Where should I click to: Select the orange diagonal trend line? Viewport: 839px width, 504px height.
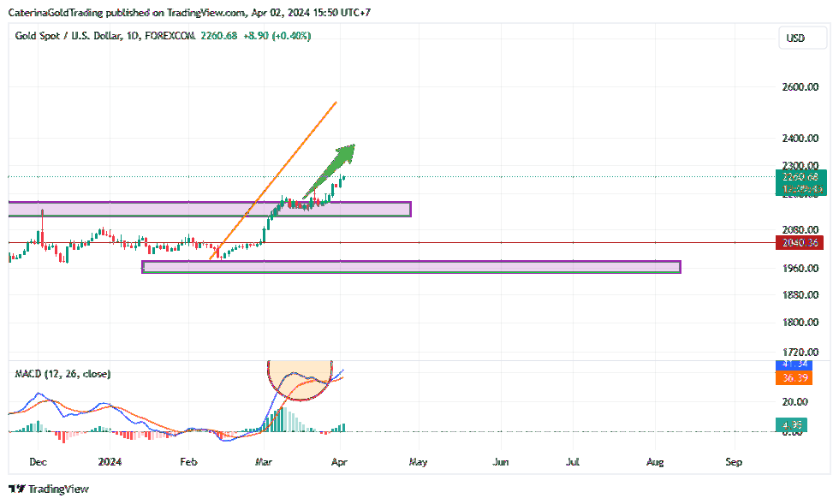point(273,181)
